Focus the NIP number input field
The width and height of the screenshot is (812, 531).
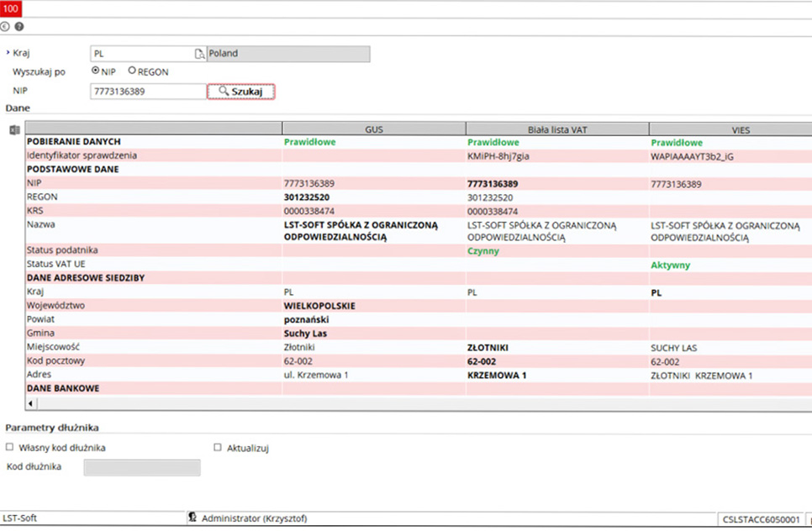[x=147, y=91]
